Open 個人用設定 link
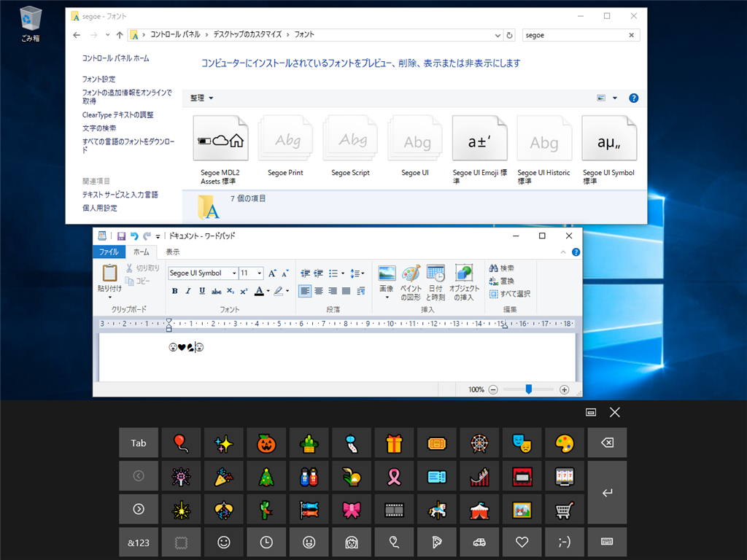Image resolution: width=747 pixels, height=560 pixels. coord(99,208)
